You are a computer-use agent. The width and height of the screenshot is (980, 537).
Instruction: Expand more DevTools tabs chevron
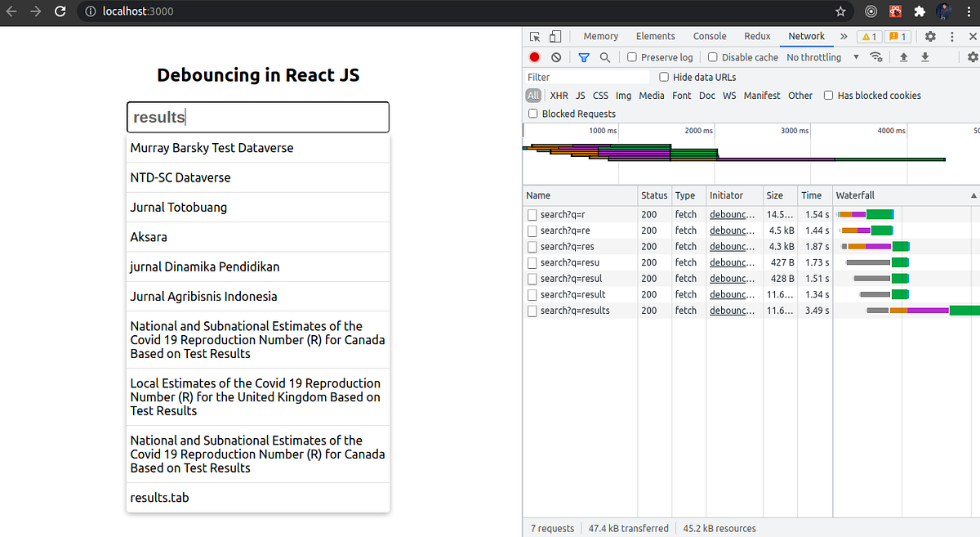(x=844, y=36)
